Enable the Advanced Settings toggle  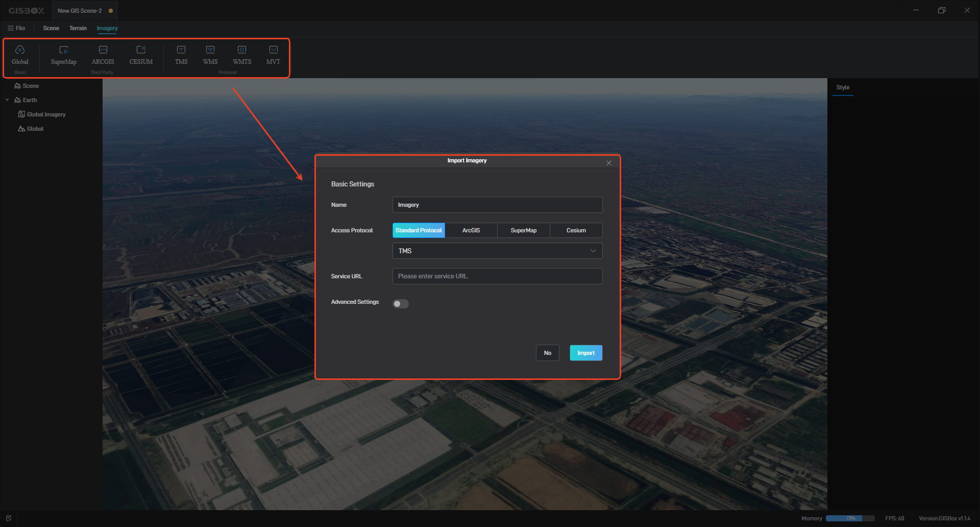[x=401, y=304]
